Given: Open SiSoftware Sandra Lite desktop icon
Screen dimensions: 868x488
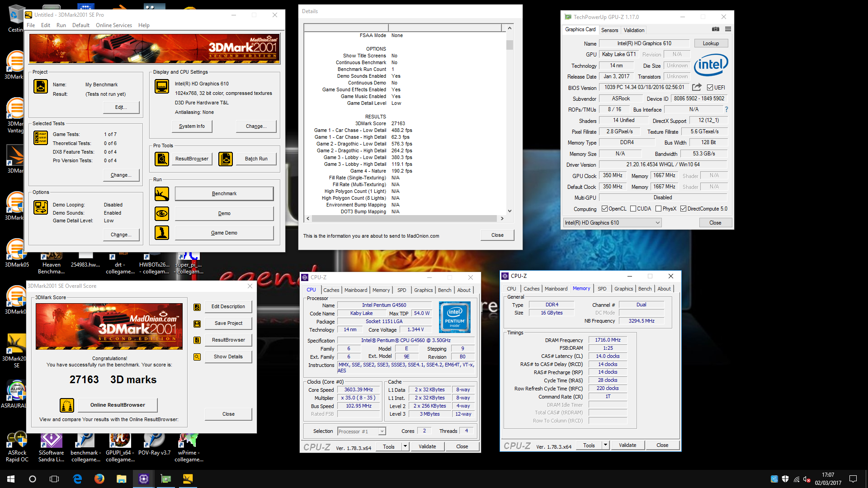Looking at the screenshot, I should 51,447.
